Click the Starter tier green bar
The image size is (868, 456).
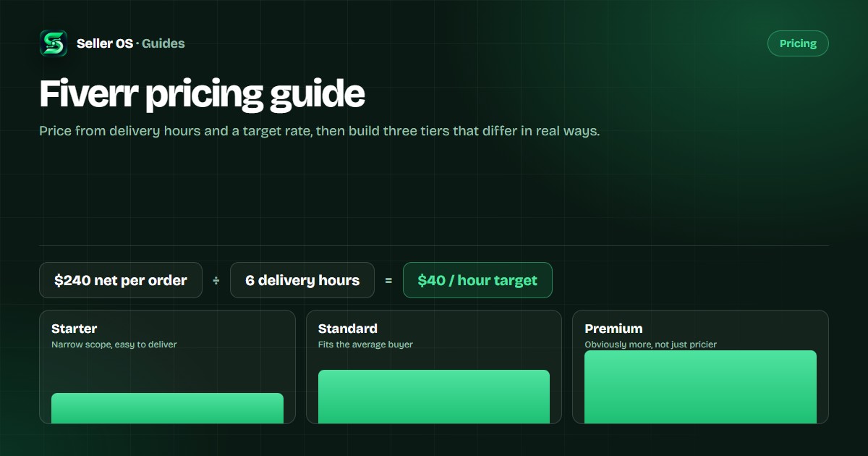pos(167,408)
